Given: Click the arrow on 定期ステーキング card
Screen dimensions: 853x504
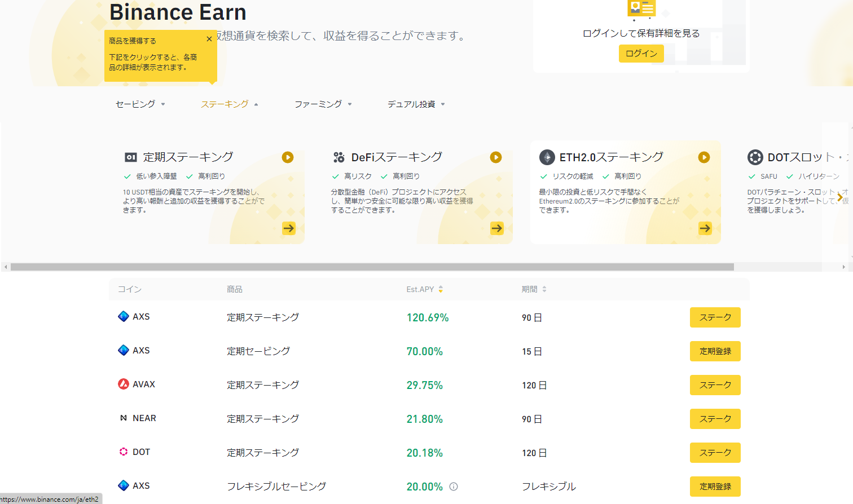Looking at the screenshot, I should [289, 228].
